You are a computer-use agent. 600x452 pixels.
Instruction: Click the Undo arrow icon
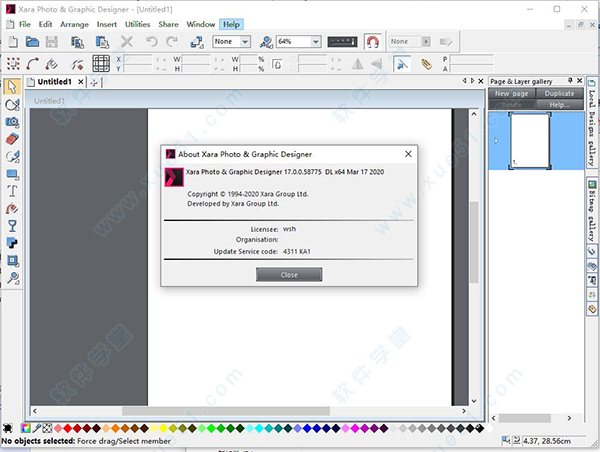tap(152, 41)
